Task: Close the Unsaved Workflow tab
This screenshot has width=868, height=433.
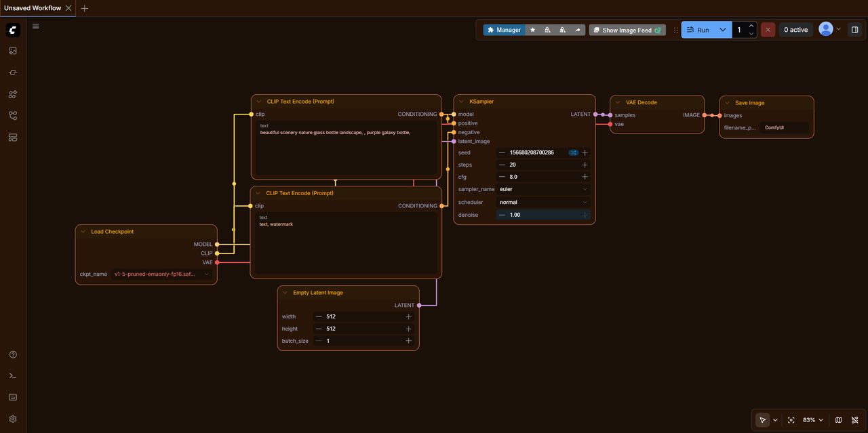Action: coord(68,8)
